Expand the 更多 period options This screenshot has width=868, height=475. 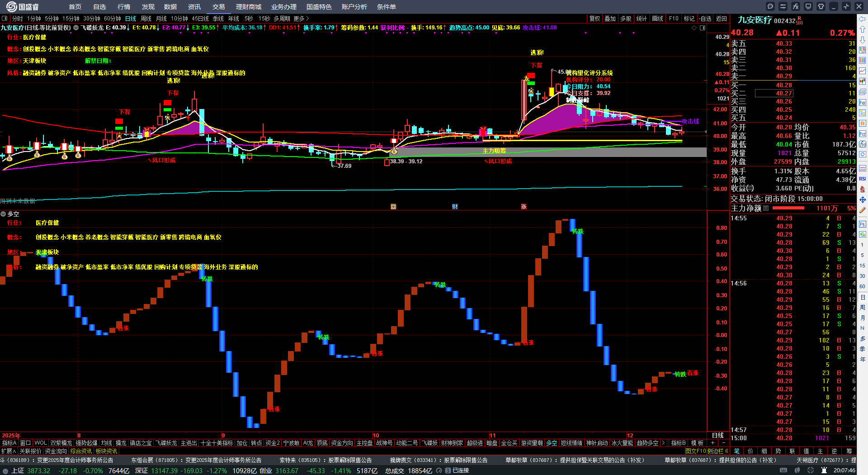(302, 19)
